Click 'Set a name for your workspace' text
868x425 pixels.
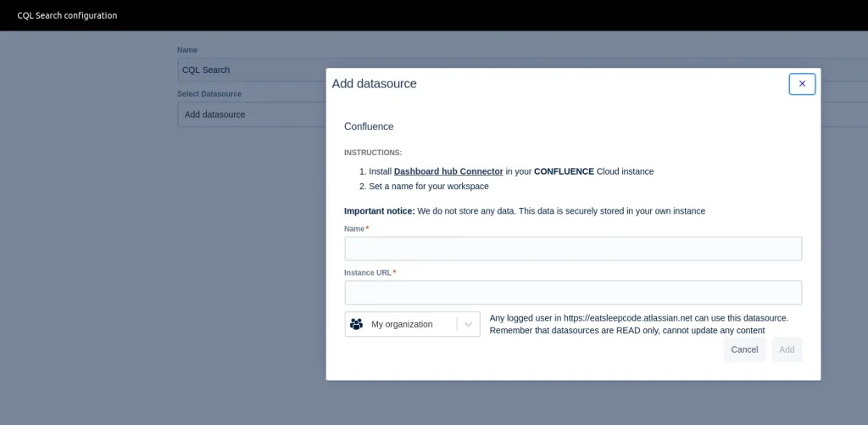click(429, 186)
